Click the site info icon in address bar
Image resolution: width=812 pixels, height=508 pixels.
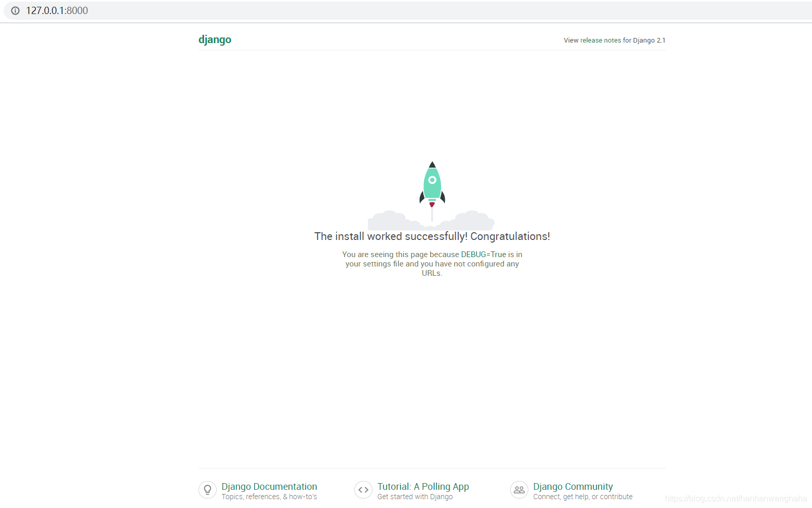coord(16,10)
